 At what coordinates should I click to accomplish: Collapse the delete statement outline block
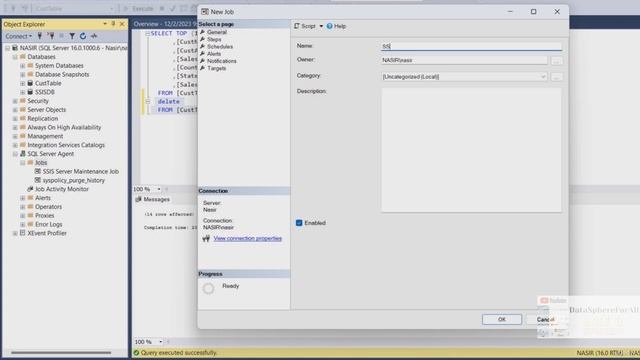[x=147, y=102]
